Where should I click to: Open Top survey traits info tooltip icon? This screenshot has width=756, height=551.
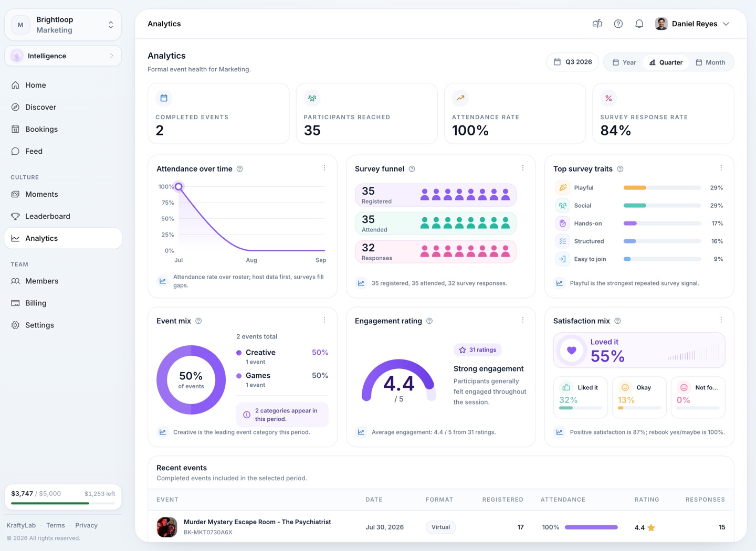click(x=621, y=169)
